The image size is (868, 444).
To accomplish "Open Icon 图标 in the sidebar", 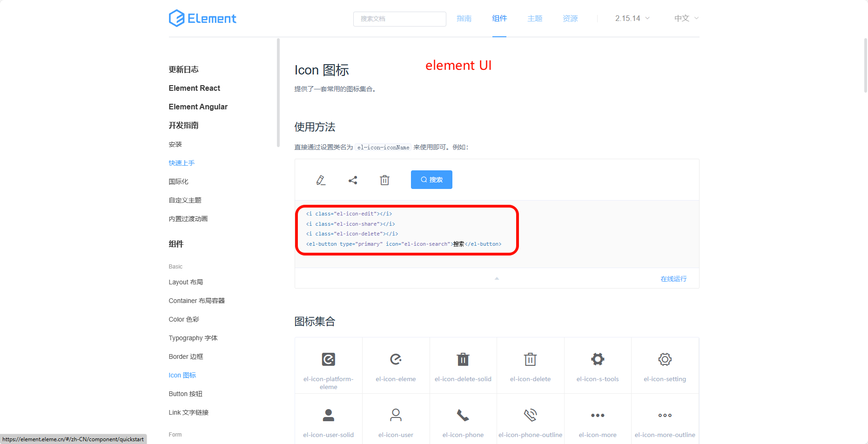I will 182,375.
